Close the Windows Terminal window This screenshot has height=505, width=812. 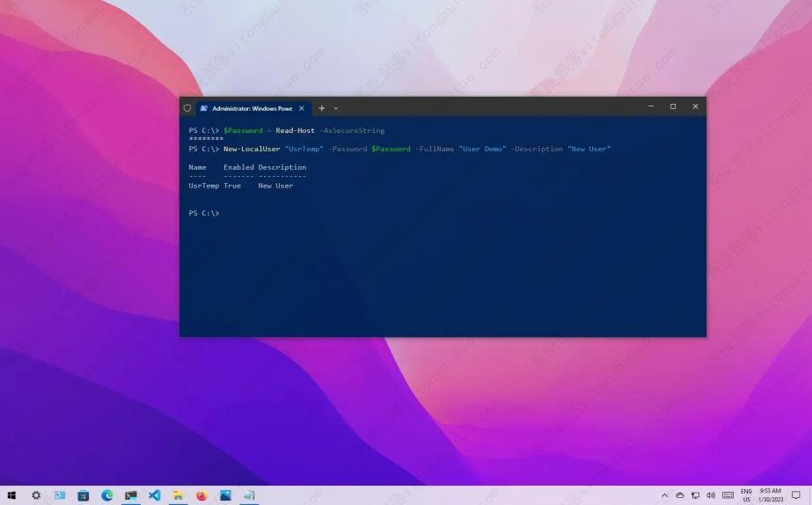[x=696, y=106]
